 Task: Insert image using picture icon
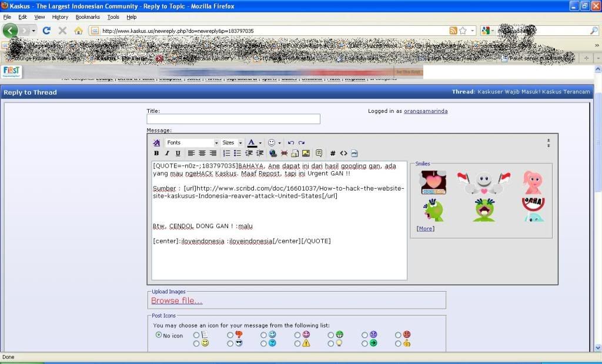click(x=306, y=153)
